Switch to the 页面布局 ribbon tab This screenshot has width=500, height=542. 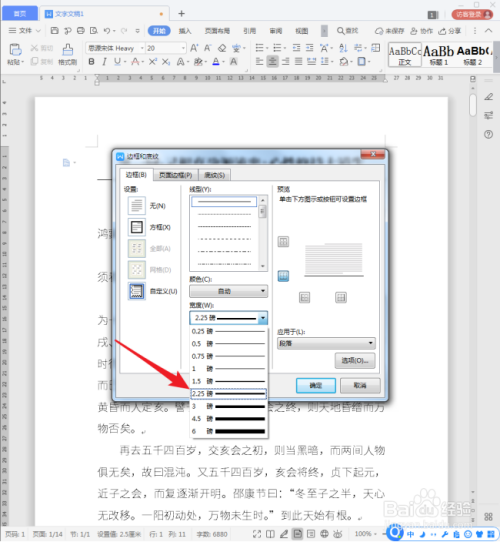217,31
